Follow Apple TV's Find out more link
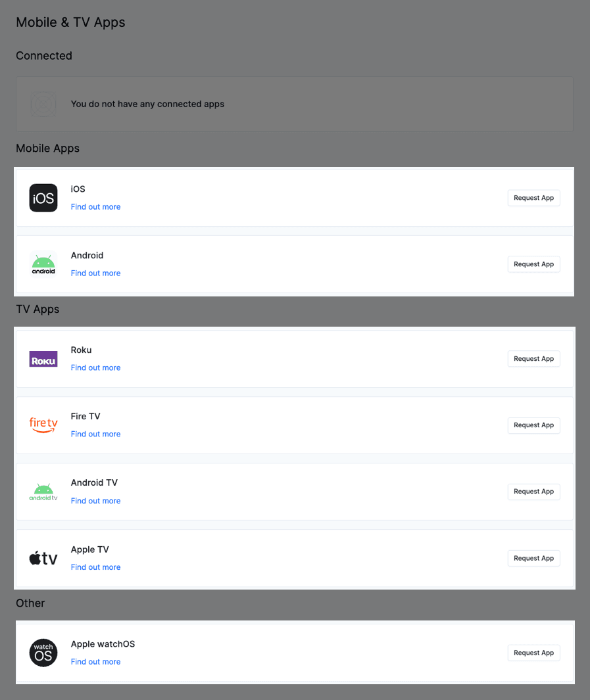The height and width of the screenshot is (700, 590). [96, 567]
